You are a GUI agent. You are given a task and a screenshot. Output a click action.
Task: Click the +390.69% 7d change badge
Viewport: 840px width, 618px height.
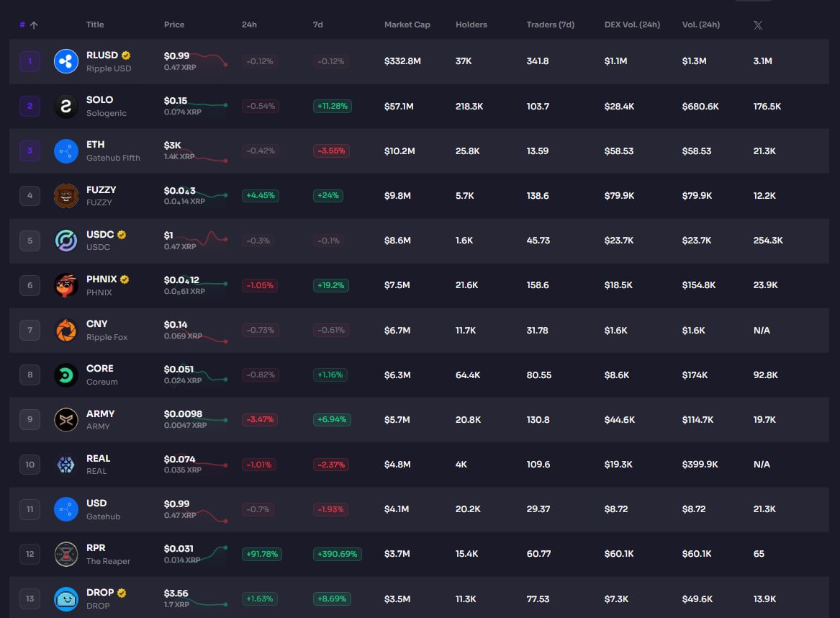(x=337, y=554)
